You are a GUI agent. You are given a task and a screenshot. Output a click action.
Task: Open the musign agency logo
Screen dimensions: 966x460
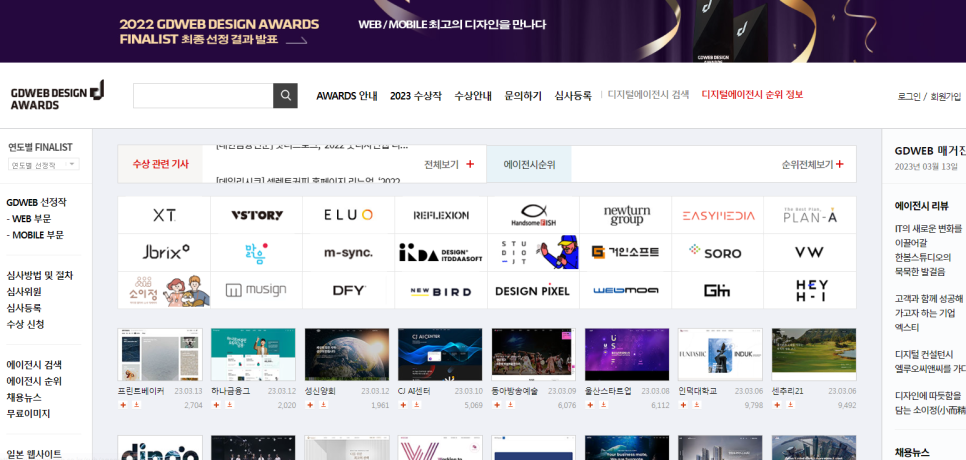[256, 290]
